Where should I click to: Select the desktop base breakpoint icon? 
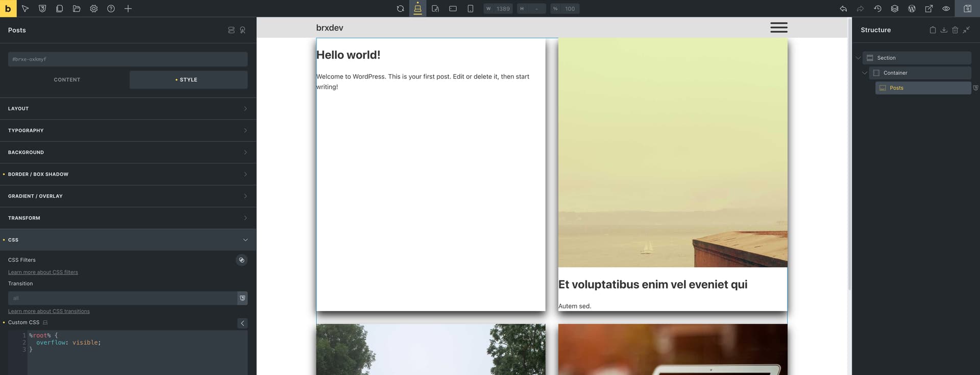point(418,9)
